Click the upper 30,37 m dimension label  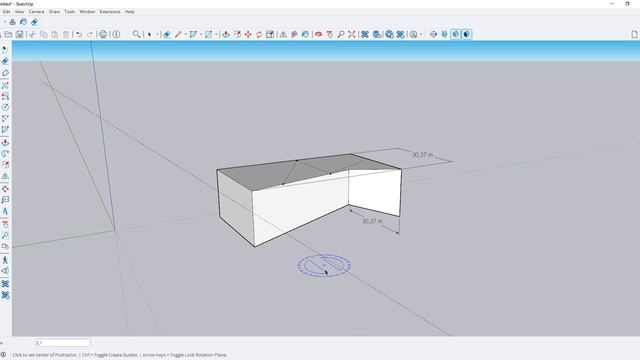(422, 155)
